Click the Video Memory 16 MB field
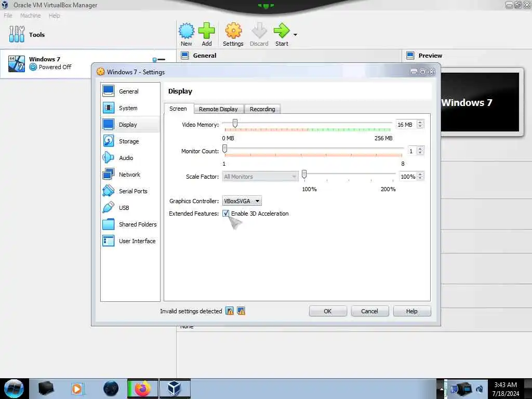The width and height of the screenshot is (532, 399). pyautogui.click(x=406, y=125)
